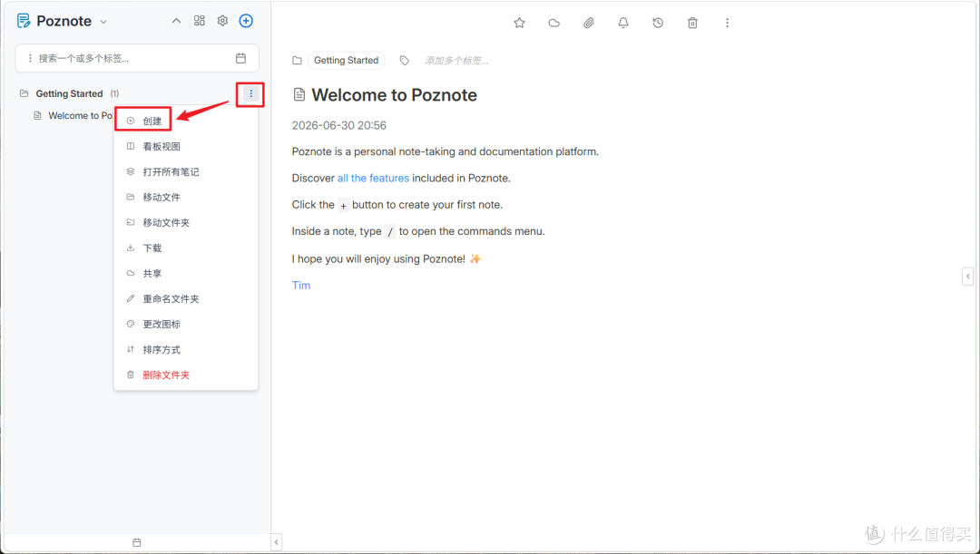Click the 'I hope you will enjoy' line
The image size is (980, 554).
387,258
